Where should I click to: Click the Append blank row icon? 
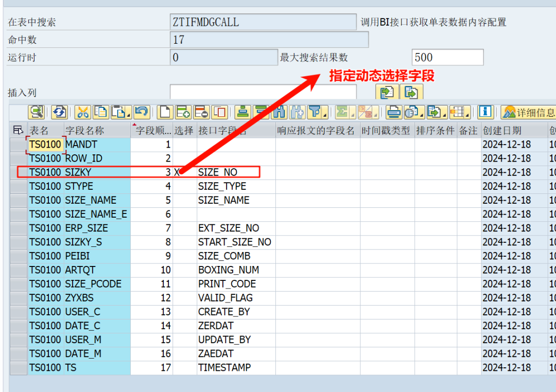click(165, 112)
